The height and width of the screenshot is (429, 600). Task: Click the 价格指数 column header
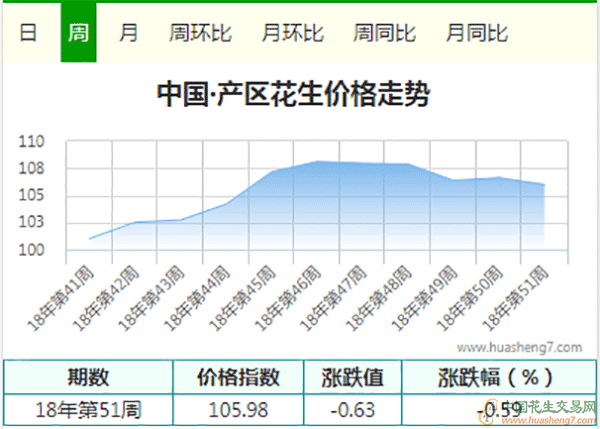click(238, 377)
